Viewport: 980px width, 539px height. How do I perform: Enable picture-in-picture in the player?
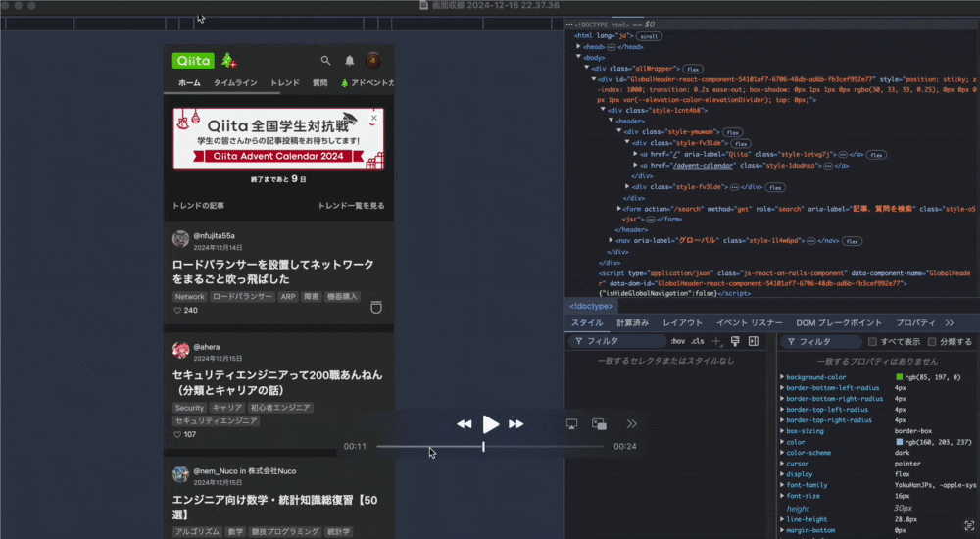click(x=599, y=424)
